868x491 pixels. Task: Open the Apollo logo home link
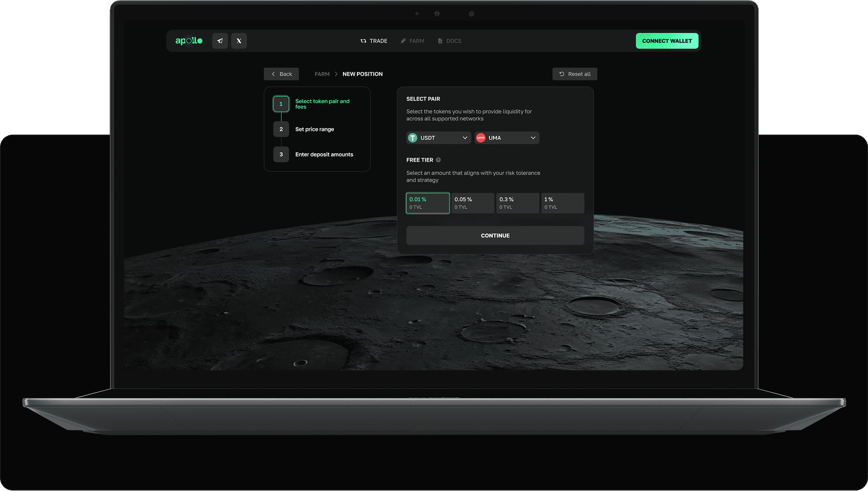pyautogui.click(x=189, y=41)
